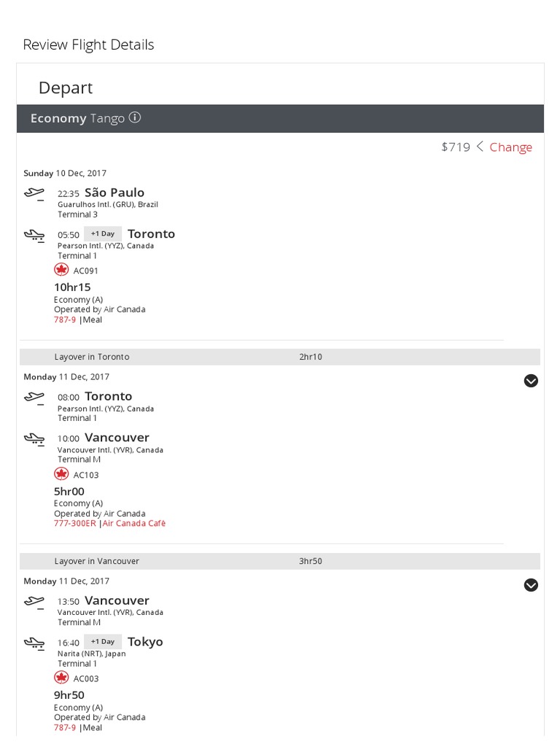Collapse the Vancouver to Tokyo segment chevron
The height and width of the screenshot is (747, 560).
(x=531, y=585)
